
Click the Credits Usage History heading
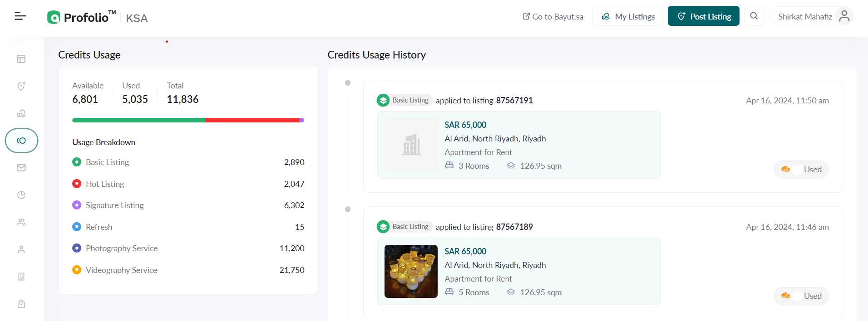click(x=376, y=55)
